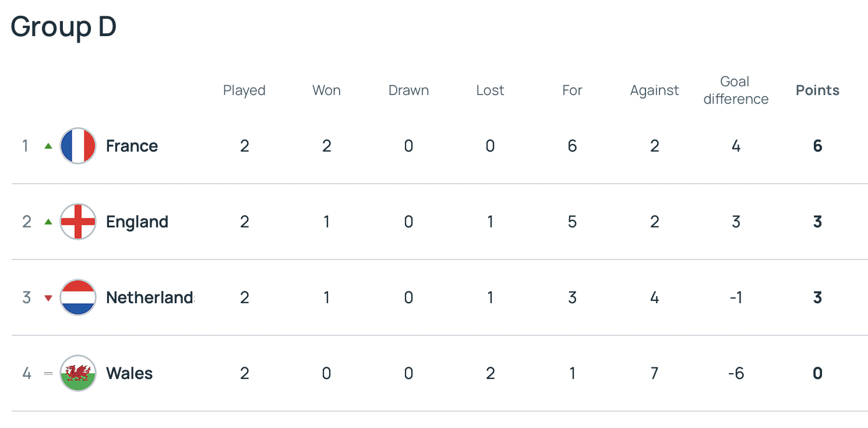Click Wales' goal difference of -6
The image size is (868, 428).
[x=736, y=373]
